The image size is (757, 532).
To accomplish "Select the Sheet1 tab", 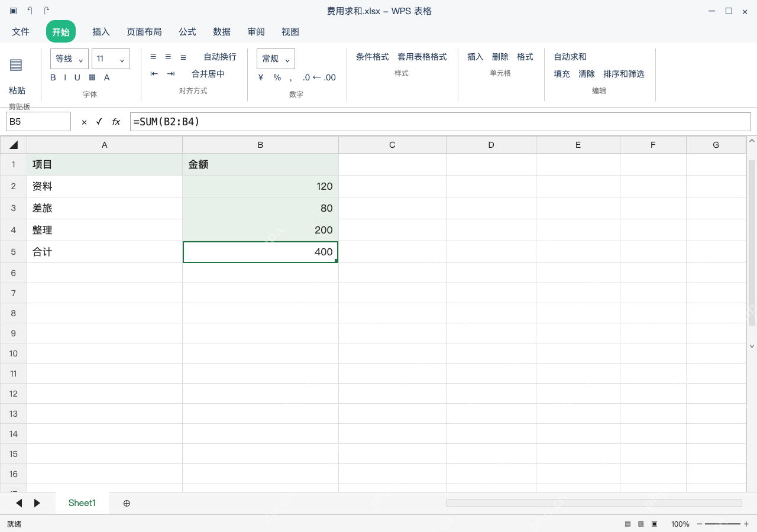I will [x=82, y=503].
